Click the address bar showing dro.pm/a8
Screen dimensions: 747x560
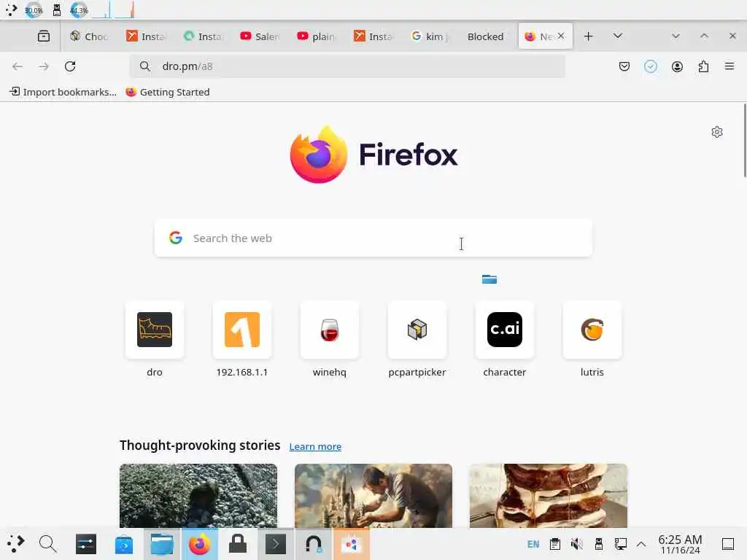347,66
